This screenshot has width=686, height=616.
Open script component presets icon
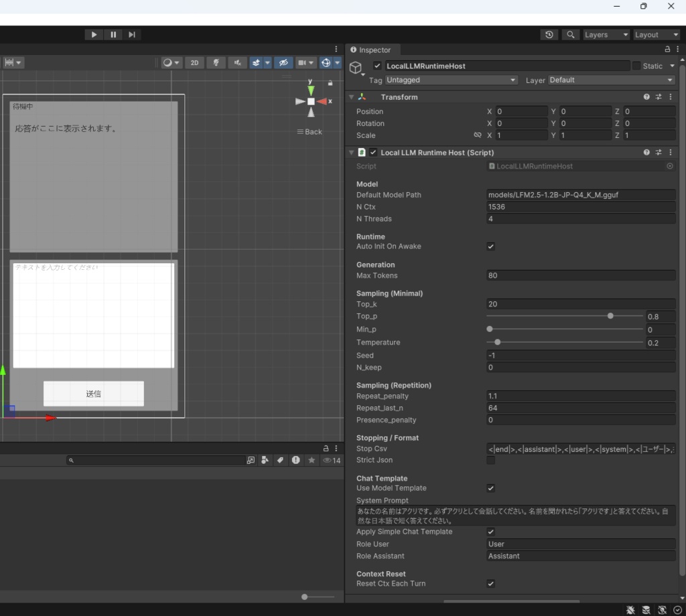[659, 152]
